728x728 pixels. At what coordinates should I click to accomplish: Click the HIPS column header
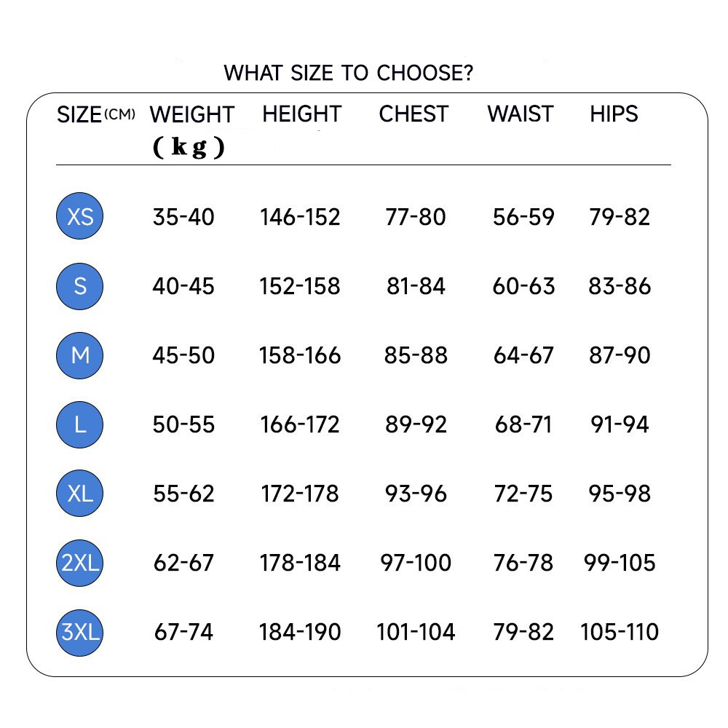614,114
